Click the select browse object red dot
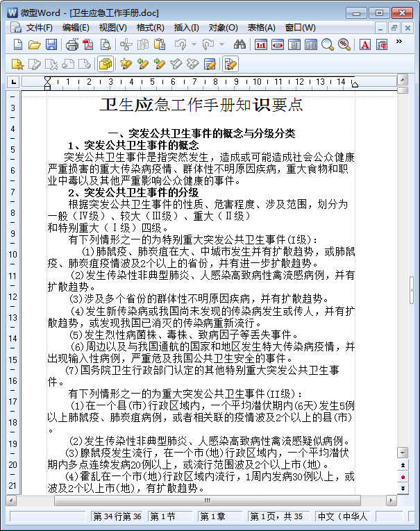Image resolution: width=420 pixels, height=531 pixels. coord(403,477)
